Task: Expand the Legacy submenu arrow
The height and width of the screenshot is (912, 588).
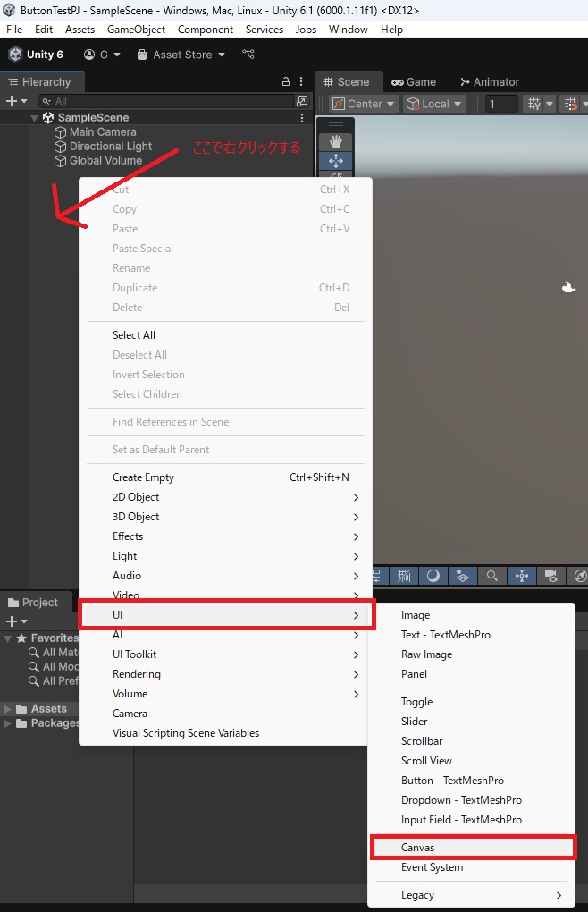Action: click(559, 895)
